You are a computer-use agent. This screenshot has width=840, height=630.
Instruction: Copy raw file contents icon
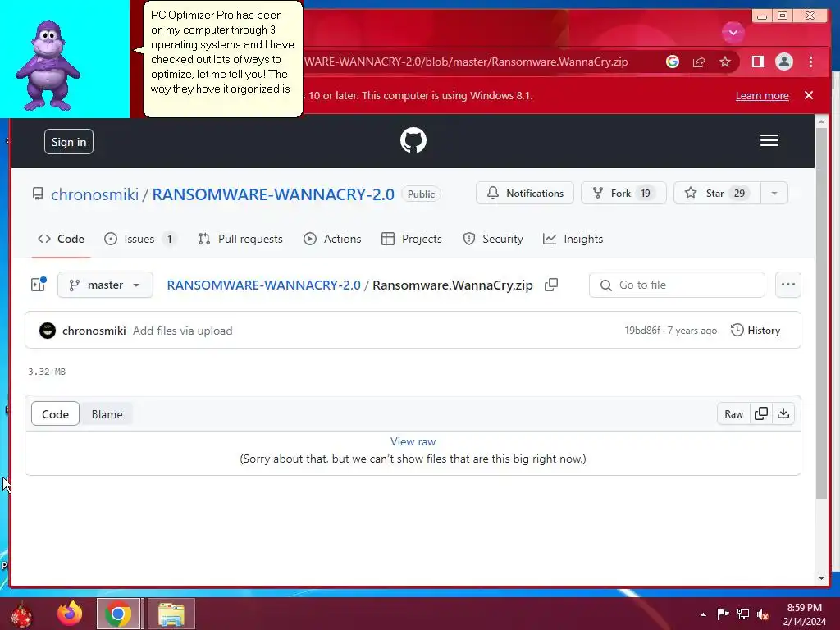(x=761, y=413)
